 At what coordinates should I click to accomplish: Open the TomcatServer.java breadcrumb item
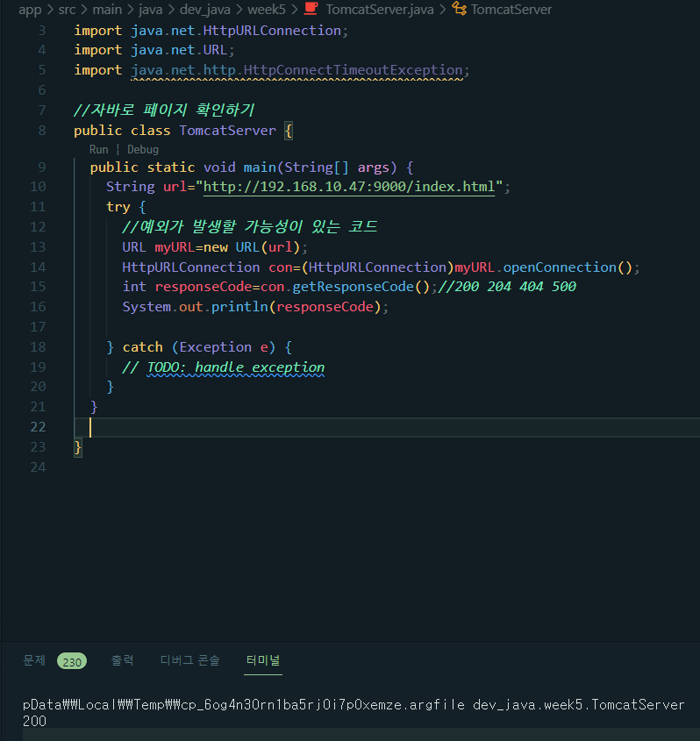380,10
